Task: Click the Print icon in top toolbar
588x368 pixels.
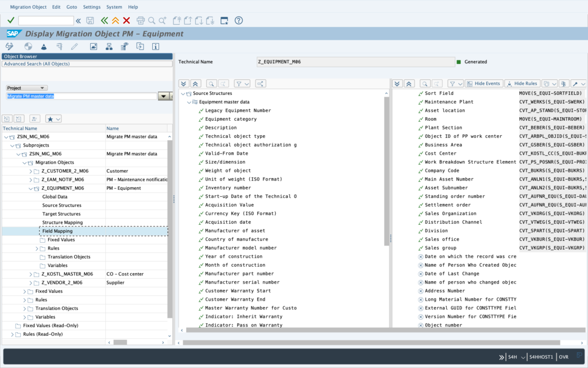Action: pyautogui.click(x=141, y=21)
